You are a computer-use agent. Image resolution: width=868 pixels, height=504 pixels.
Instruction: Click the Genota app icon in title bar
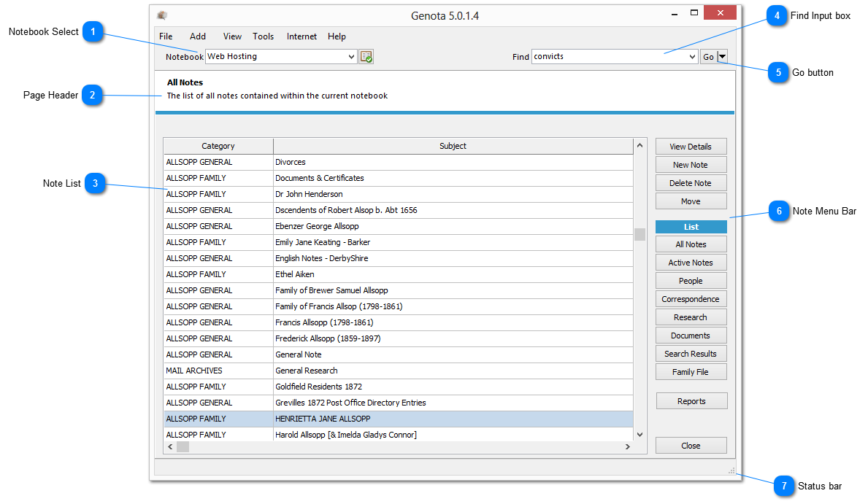(162, 15)
